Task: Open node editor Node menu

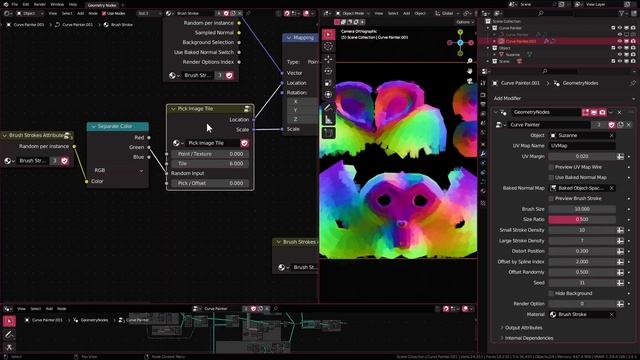Action: pos(93,13)
